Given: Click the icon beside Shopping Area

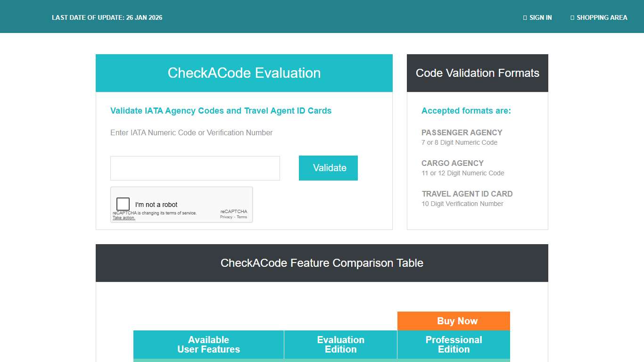Looking at the screenshot, I should (x=572, y=18).
